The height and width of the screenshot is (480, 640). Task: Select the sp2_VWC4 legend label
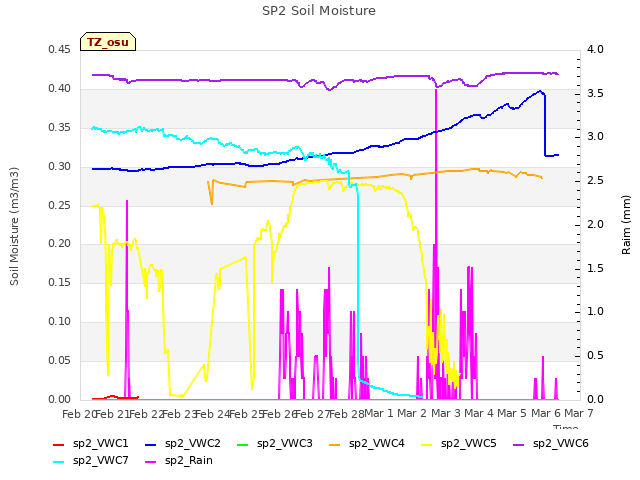click(376, 444)
